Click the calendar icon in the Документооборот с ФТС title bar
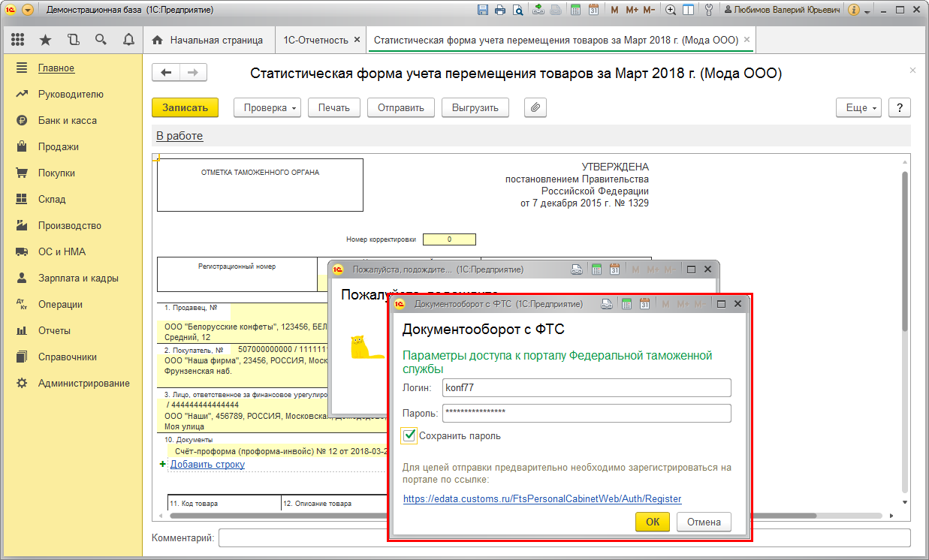Screen dimensions: 929x560 (x=645, y=304)
